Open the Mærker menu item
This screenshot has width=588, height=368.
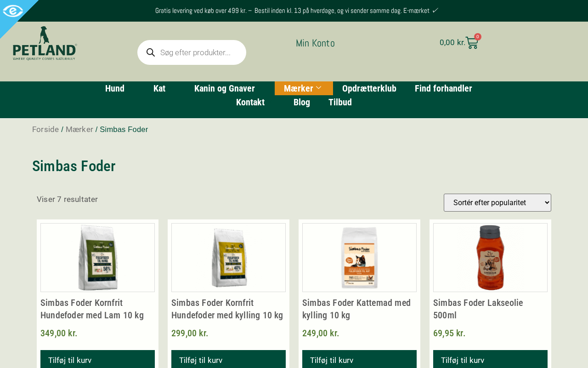click(304, 88)
